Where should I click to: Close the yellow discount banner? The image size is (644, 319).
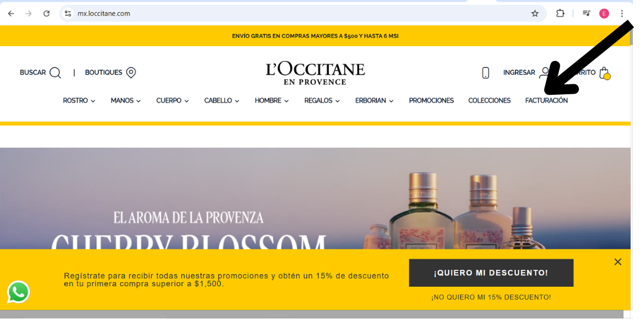coord(618,262)
